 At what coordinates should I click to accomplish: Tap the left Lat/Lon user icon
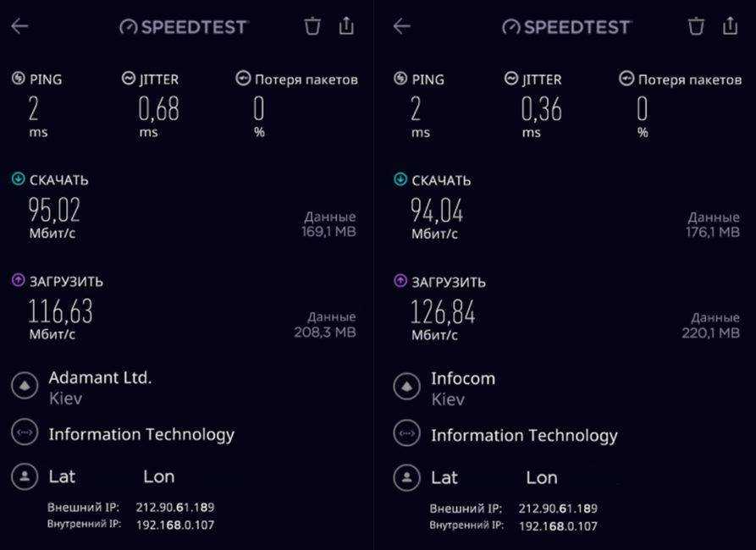click(x=25, y=476)
